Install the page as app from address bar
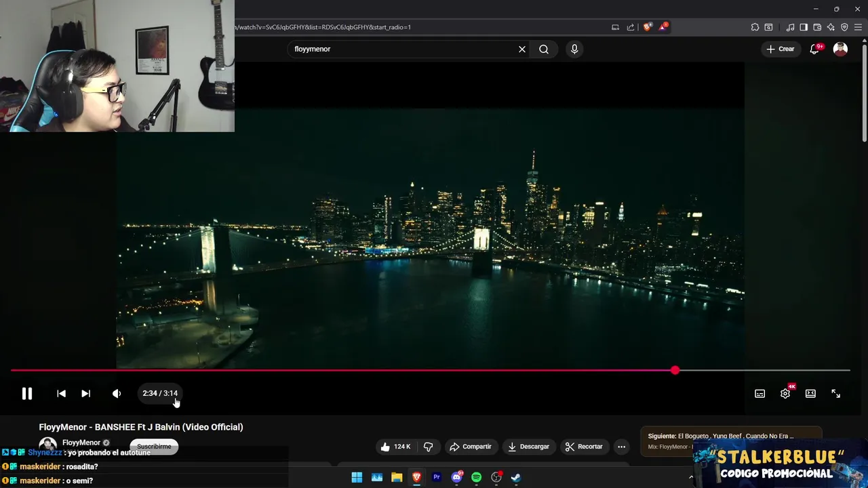Viewport: 868px width, 488px height. click(x=615, y=27)
